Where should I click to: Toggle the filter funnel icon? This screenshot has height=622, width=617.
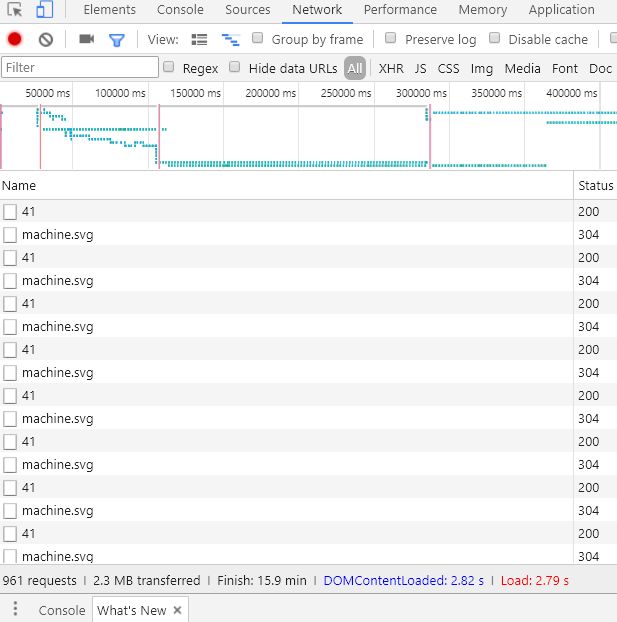point(117,40)
